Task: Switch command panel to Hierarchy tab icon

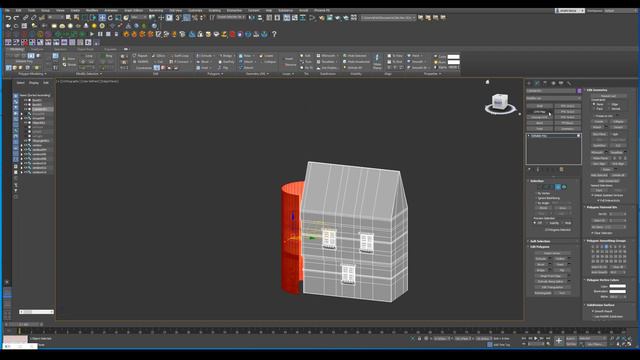Action: click(545, 83)
